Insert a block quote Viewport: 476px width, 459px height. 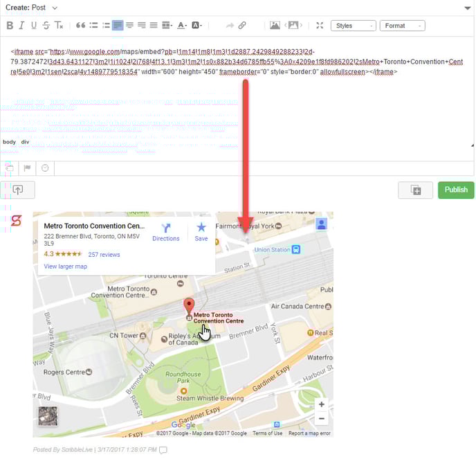(x=80, y=25)
